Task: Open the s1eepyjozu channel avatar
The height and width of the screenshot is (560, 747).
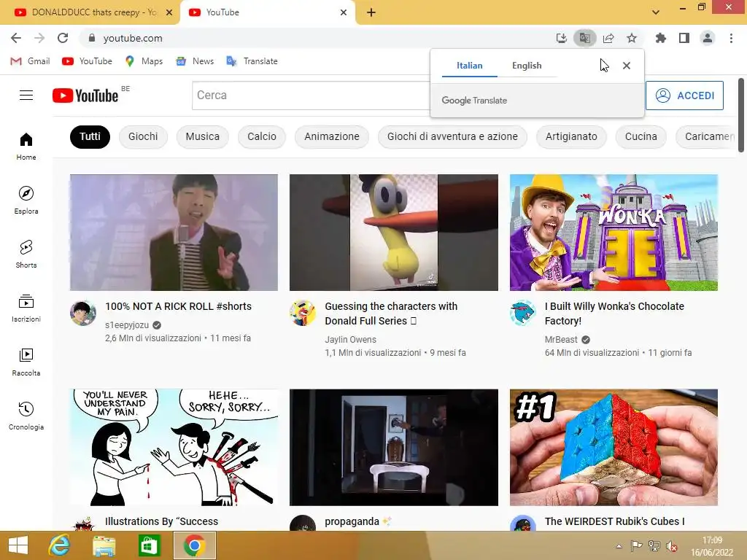Action: [83, 313]
